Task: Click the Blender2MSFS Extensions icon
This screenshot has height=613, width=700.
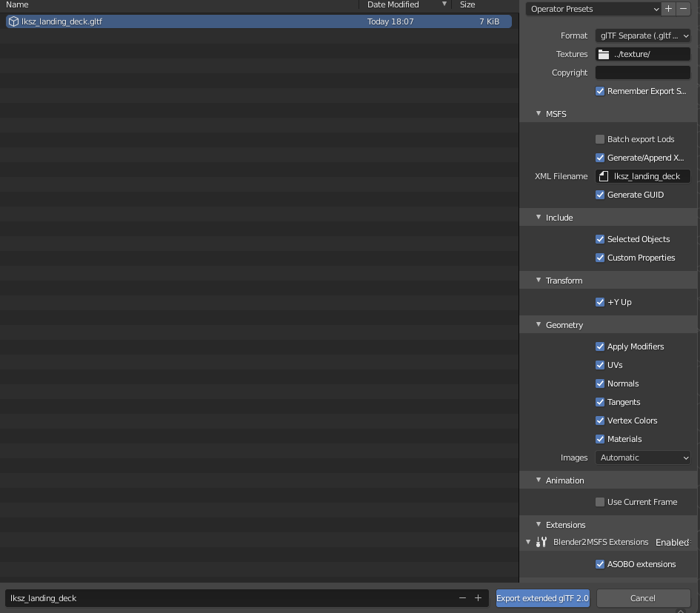Action: [x=541, y=542]
